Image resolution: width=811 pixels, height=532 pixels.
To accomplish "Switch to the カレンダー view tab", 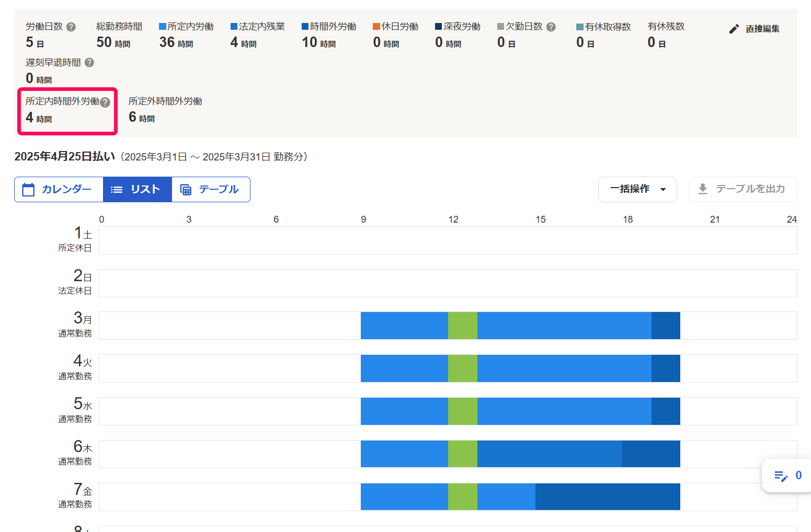I will [59, 189].
